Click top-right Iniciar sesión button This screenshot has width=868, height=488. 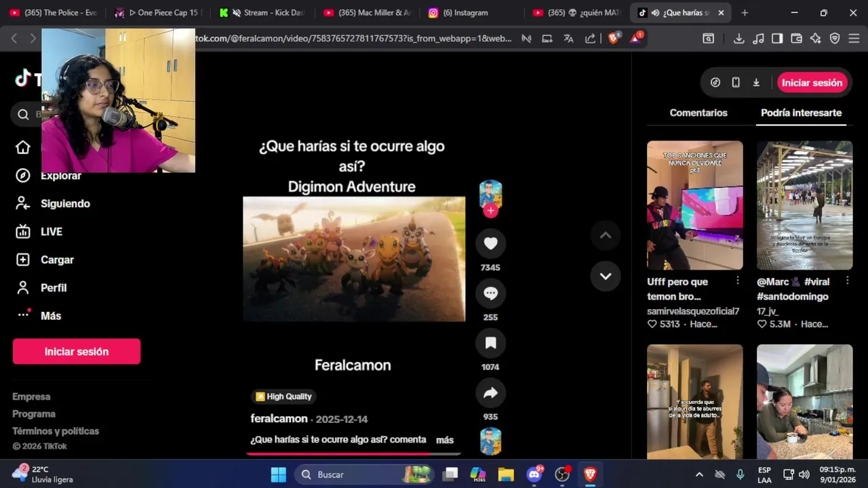click(812, 83)
